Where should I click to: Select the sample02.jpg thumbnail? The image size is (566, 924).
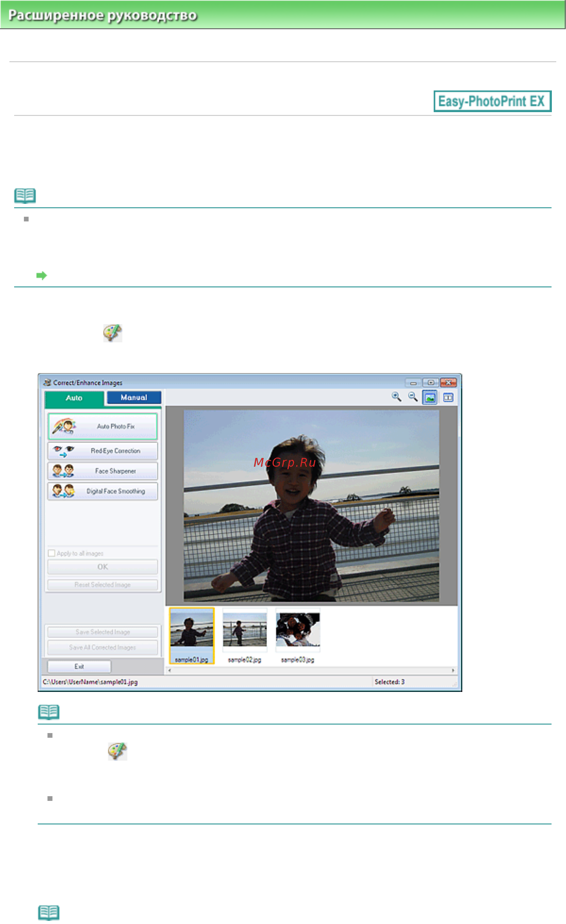[245, 636]
